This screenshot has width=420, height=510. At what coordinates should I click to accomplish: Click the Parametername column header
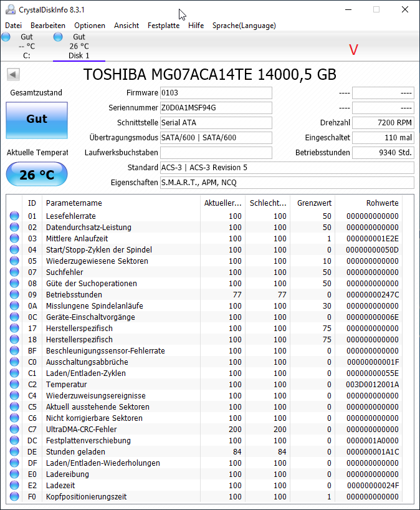point(120,203)
